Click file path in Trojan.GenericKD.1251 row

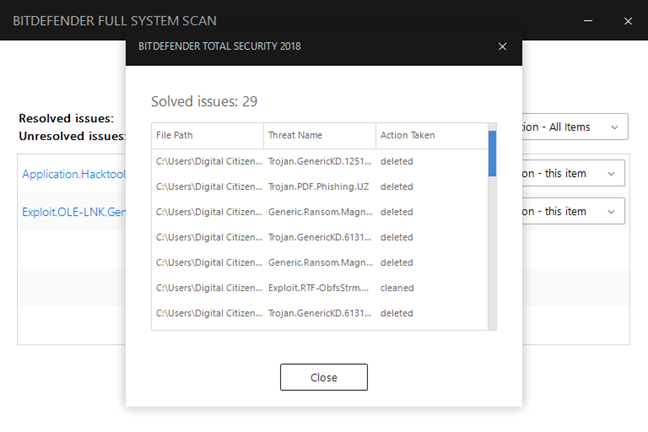click(209, 161)
